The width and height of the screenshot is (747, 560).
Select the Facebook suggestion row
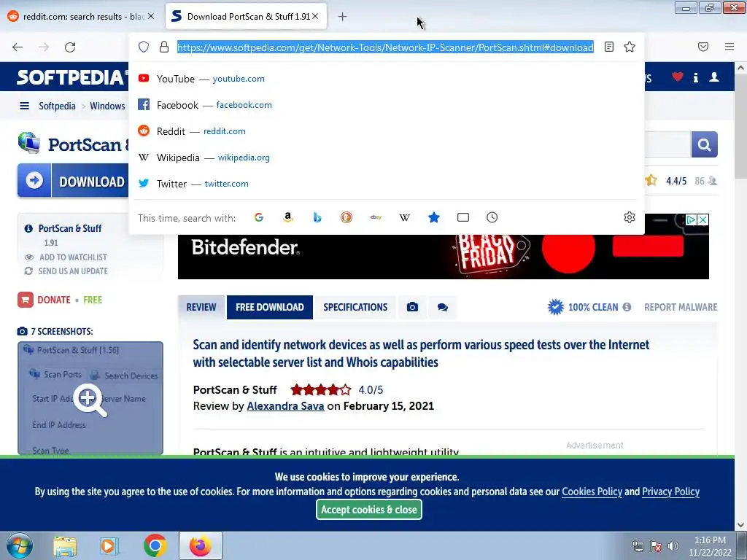click(x=387, y=105)
